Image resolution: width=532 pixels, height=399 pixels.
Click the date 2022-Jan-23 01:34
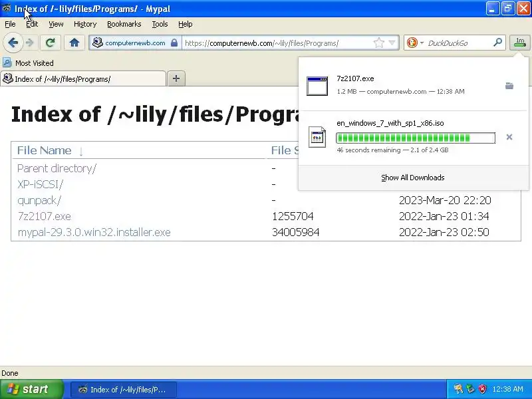coord(444,216)
